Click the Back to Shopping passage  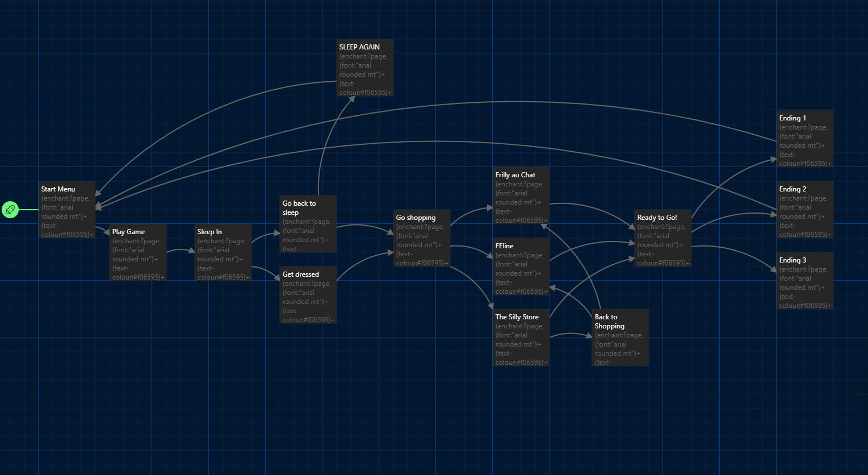pos(620,338)
